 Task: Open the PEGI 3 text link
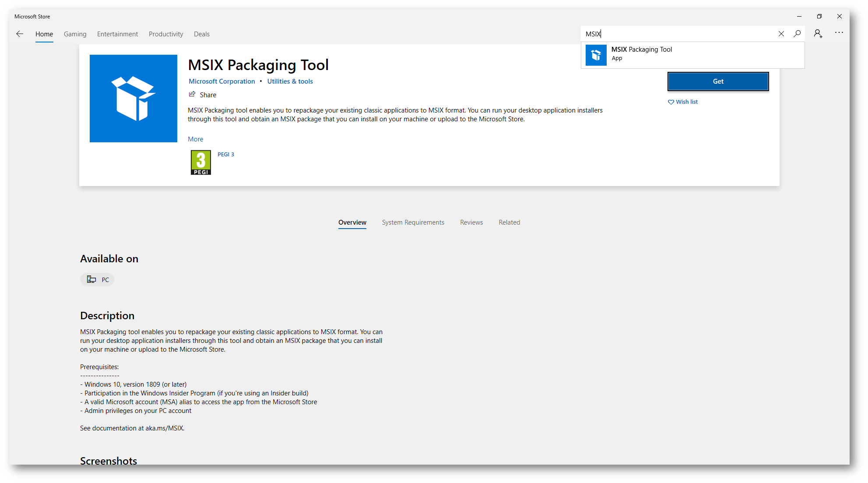tap(226, 155)
